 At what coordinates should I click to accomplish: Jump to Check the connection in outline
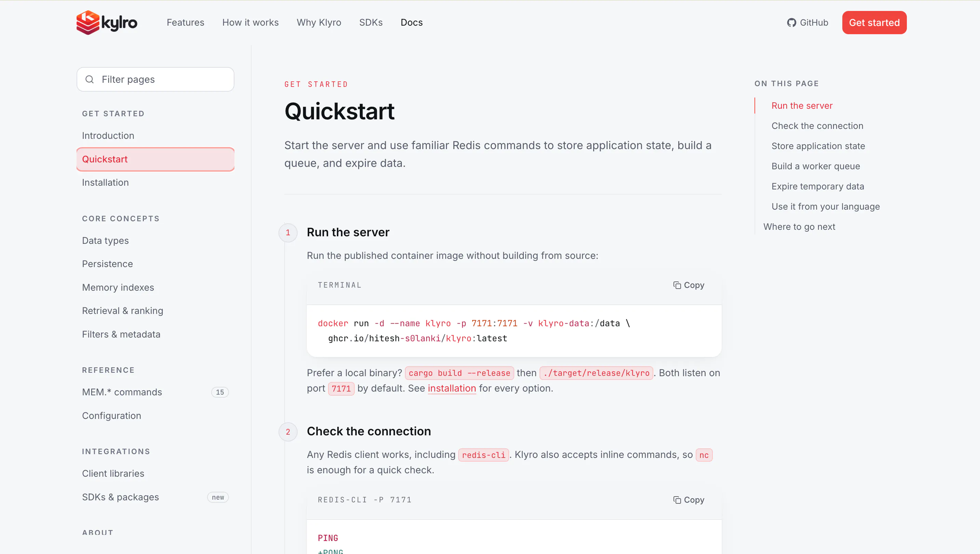point(817,126)
